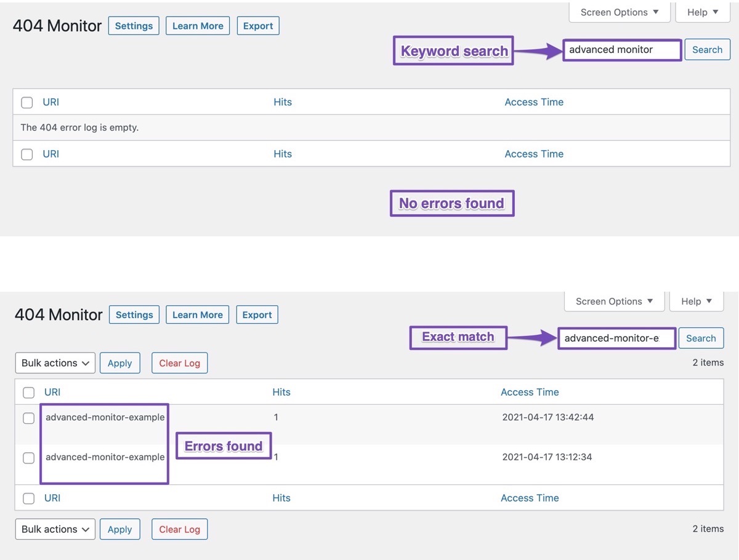Image resolution: width=739 pixels, height=560 pixels.
Task: Click '404 Monitor' heading in the empty-log view
Action: click(57, 26)
